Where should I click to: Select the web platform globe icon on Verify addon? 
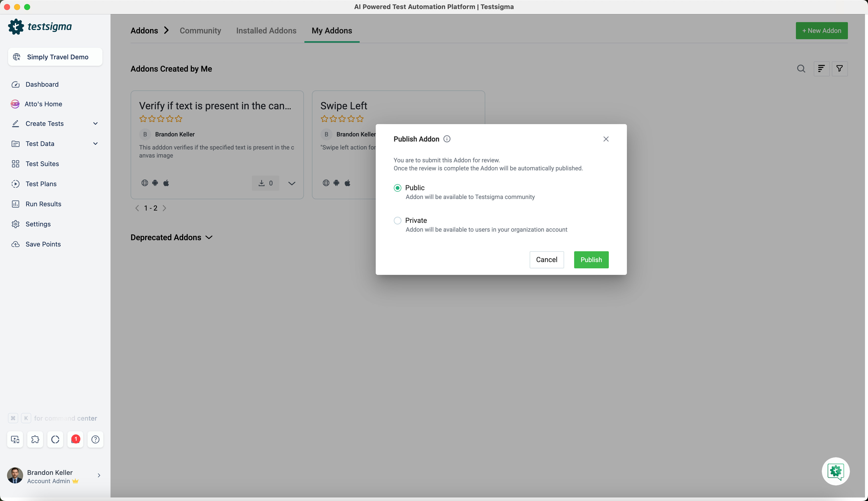coord(144,183)
